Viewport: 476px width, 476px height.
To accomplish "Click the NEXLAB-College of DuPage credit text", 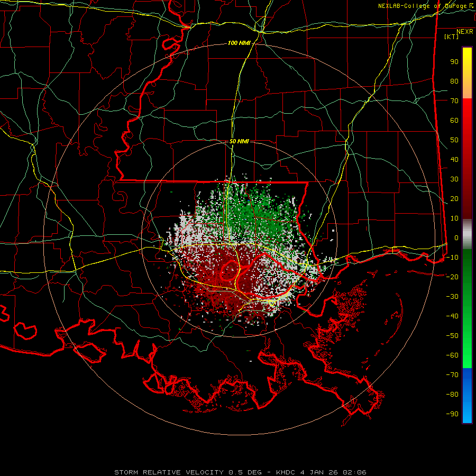I will pyautogui.click(x=426, y=6).
